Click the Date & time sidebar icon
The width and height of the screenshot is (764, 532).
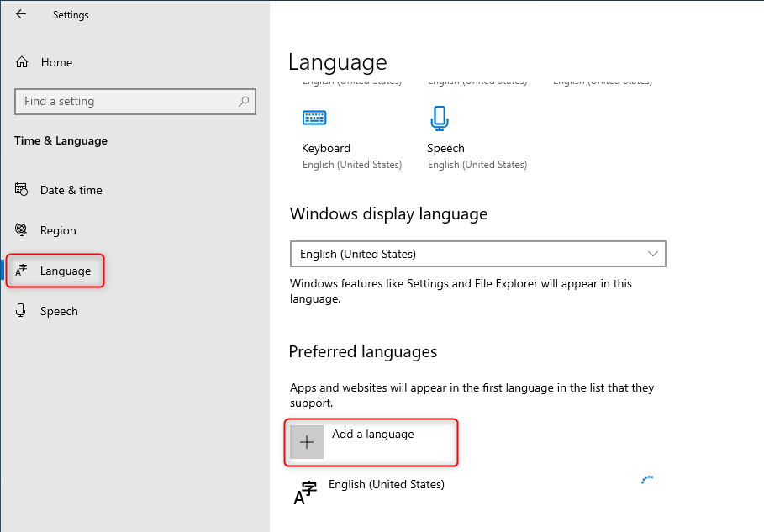coord(23,190)
